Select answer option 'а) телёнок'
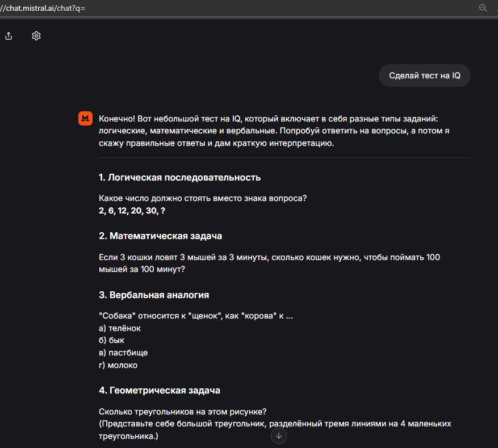This screenshot has width=498, height=448. coord(119,328)
